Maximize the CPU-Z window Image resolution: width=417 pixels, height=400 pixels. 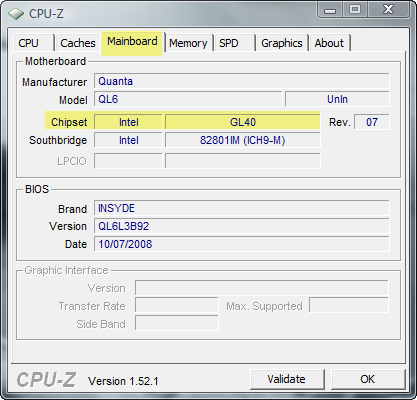tap(355, 10)
